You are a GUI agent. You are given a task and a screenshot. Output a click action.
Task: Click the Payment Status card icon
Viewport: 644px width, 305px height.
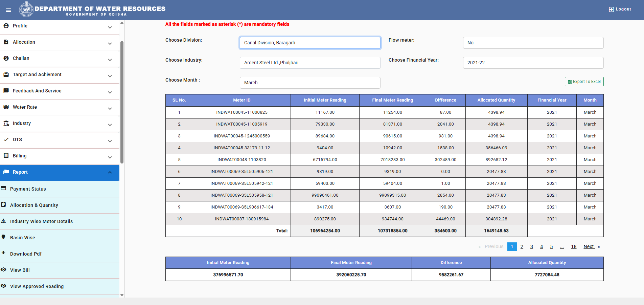click(x=3, y=188)
